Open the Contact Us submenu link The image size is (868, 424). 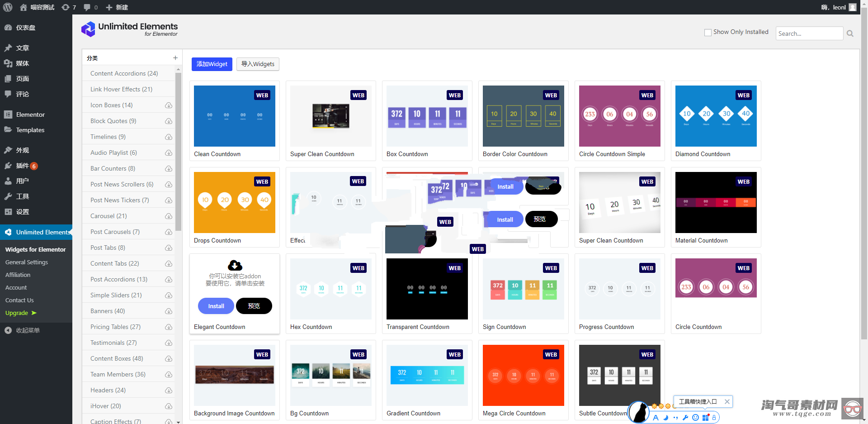(19, 300)
